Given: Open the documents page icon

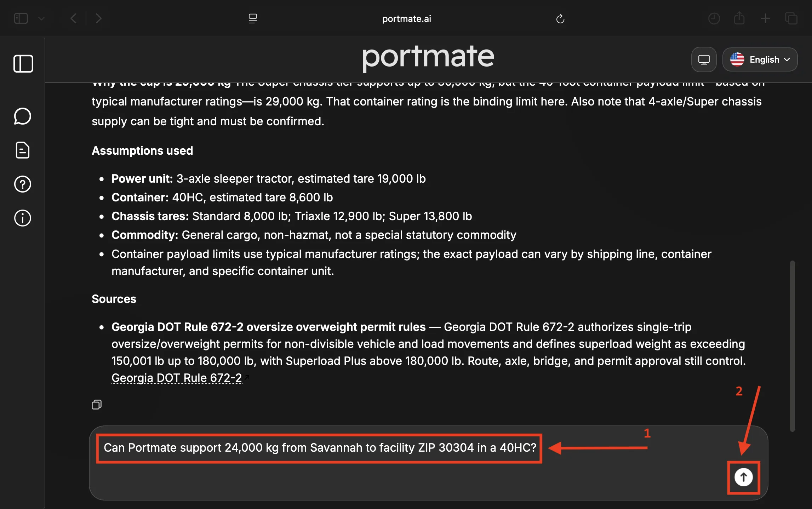Looking at the screenshot, I should tap(23, 150).
